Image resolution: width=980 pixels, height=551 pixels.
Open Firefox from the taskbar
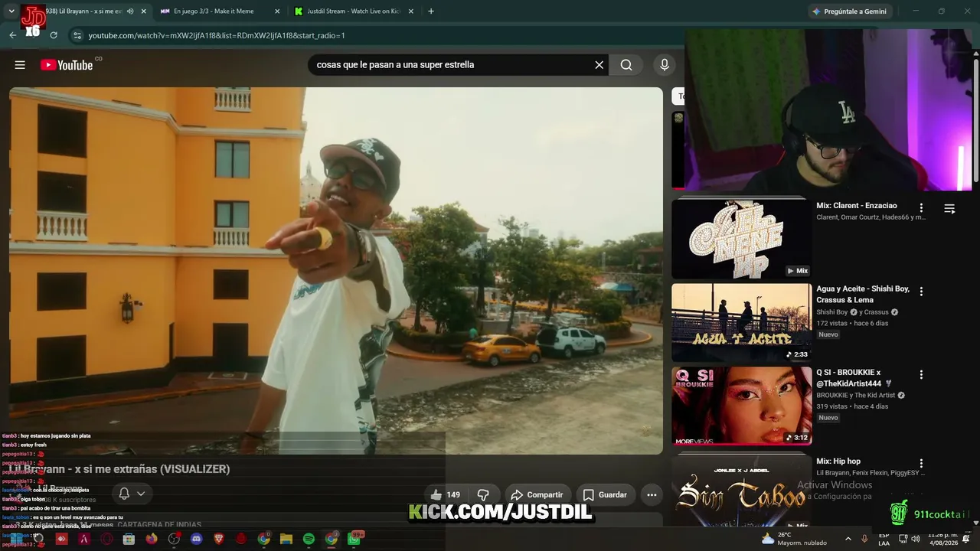click(x=152, y=539)
